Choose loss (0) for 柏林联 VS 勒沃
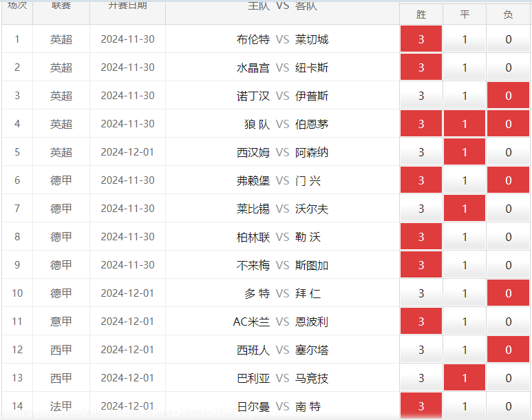Image resolution: width=532 pixels, height=420 pixels. pos(508,236)
